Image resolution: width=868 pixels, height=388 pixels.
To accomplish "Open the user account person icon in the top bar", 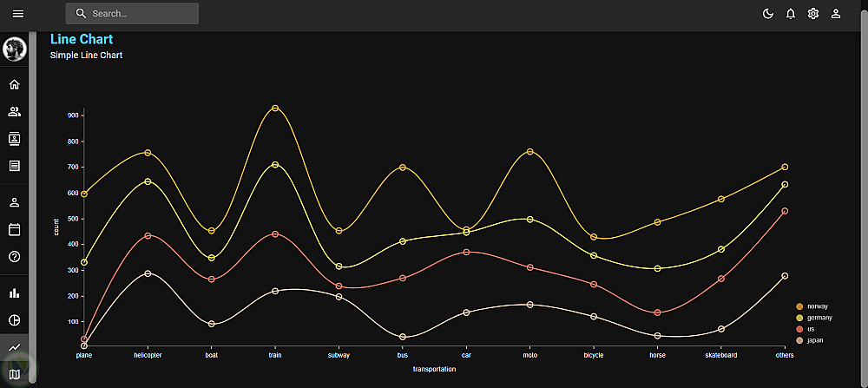I will [836, 14].
